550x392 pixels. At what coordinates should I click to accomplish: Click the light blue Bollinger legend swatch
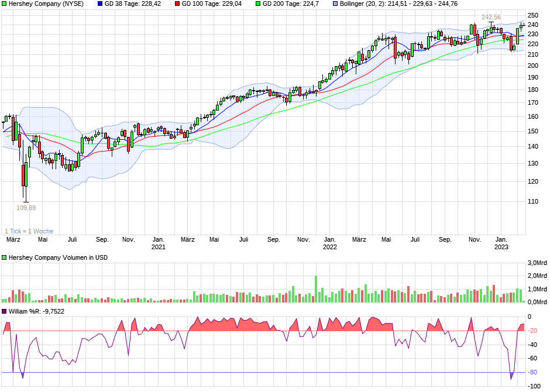click(x=335, y=4)
